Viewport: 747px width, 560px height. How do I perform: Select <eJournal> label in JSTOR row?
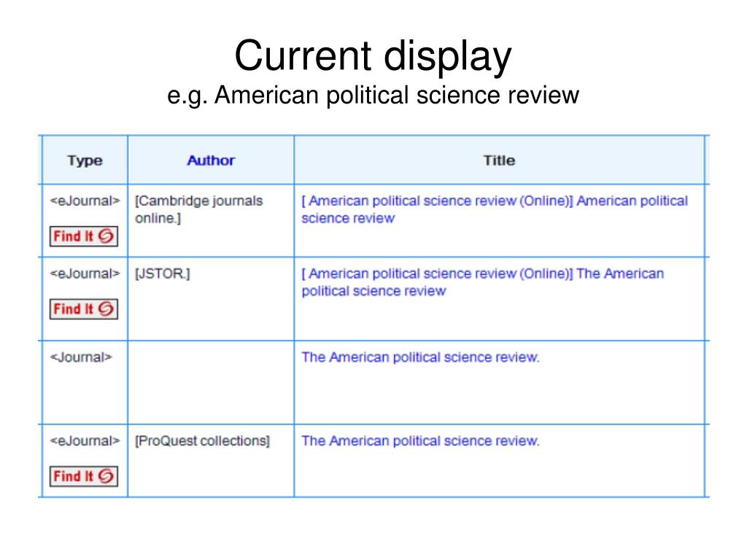tap(85, 274)
